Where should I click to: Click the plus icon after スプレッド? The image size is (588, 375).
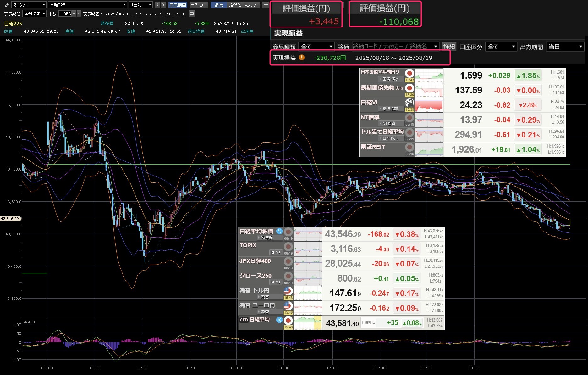coord(266,5)
